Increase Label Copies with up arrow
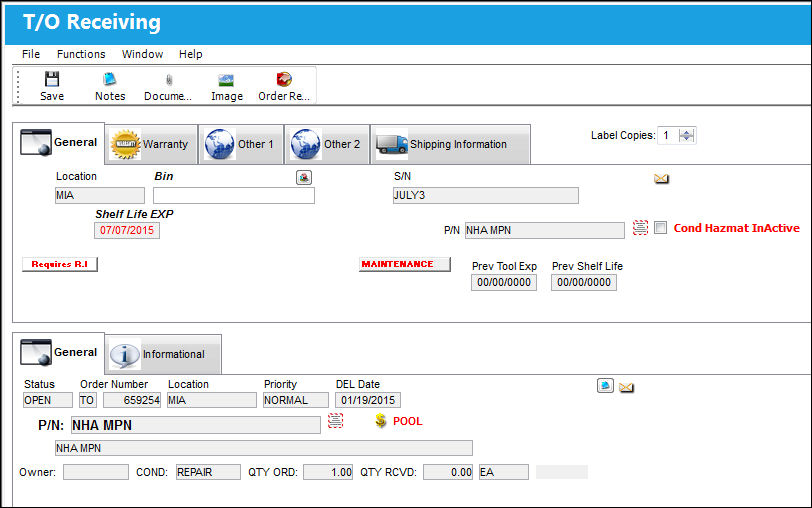 687,133
